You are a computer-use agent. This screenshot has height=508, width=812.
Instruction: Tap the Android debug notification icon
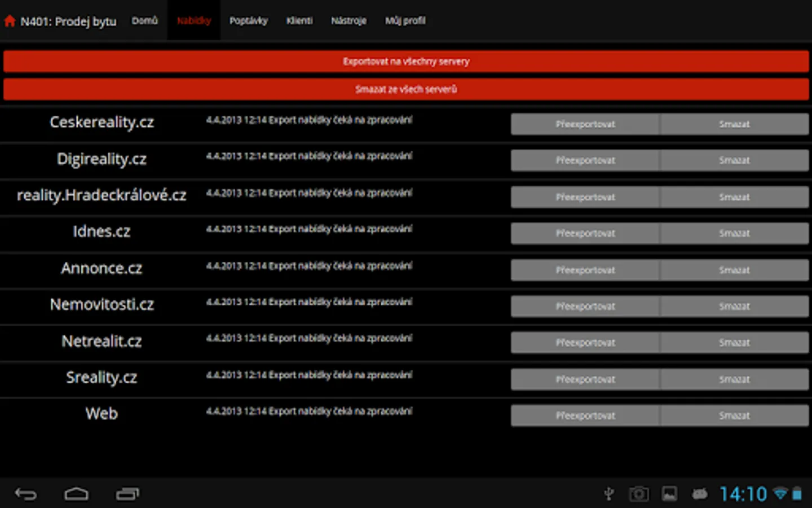[x=700, y=494]
